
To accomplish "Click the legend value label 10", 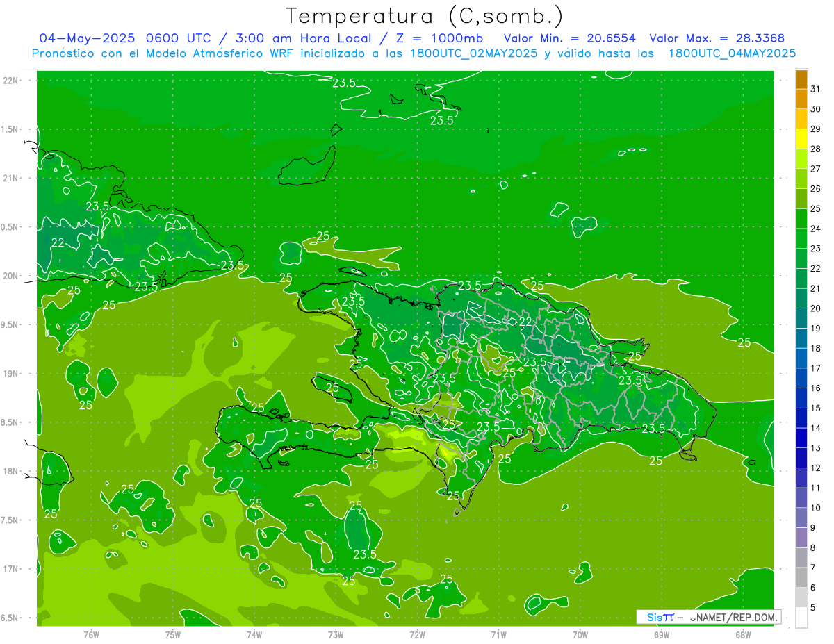I will [x=816, y=508].
